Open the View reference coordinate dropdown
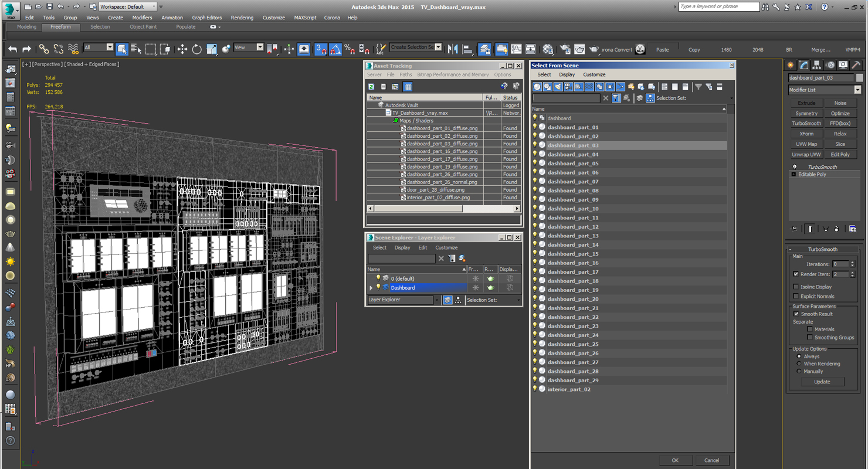The image size is (868, 469). tap(249, 47)
